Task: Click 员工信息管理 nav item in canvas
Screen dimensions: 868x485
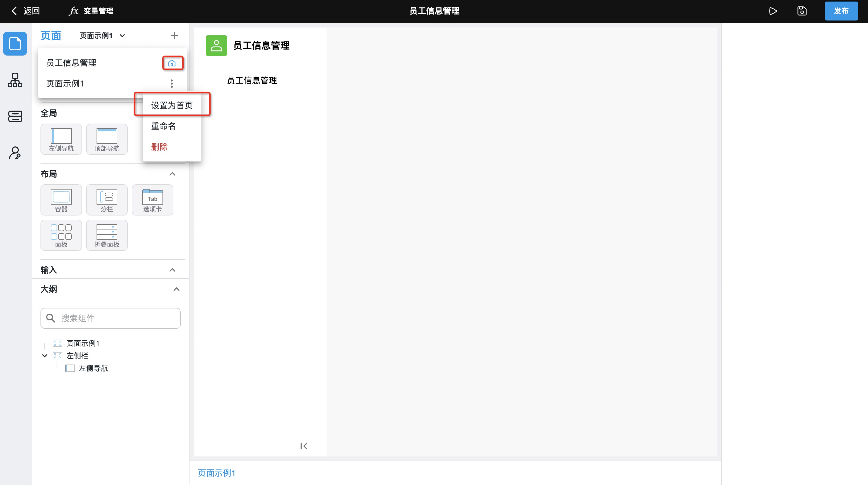Action: tap(252, 80)
